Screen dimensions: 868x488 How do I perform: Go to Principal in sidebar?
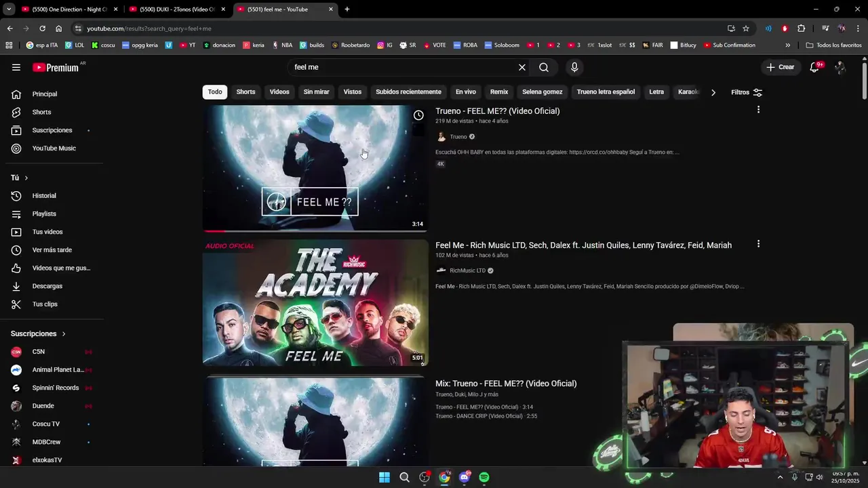point(54,94)
